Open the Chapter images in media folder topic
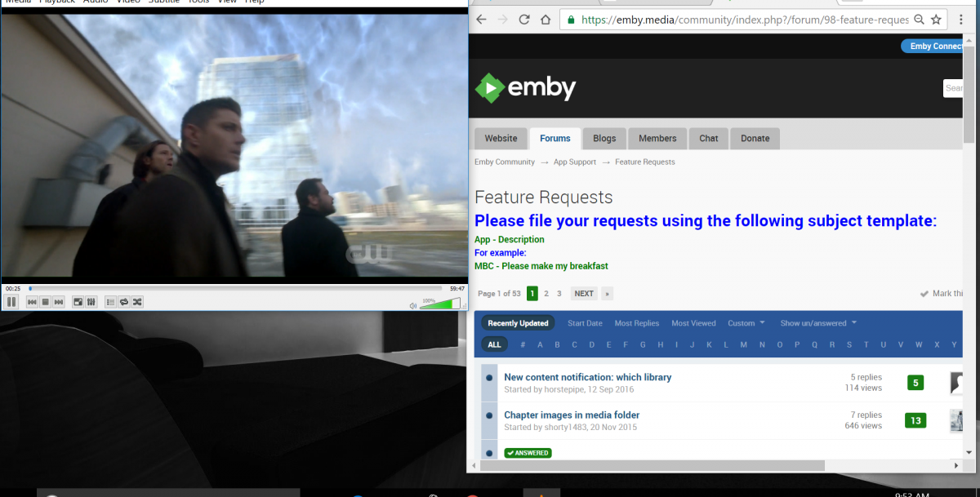 click(572, 415)
